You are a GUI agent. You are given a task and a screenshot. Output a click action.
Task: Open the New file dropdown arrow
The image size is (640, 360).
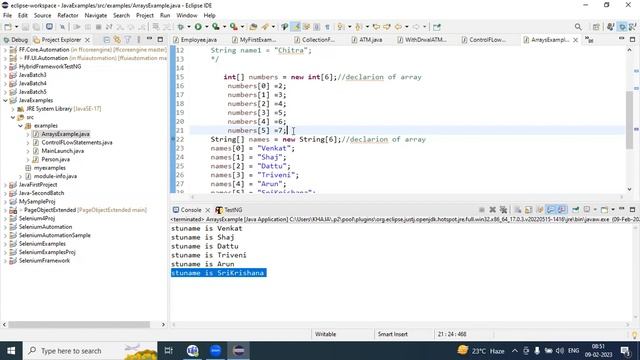point(16,27)
